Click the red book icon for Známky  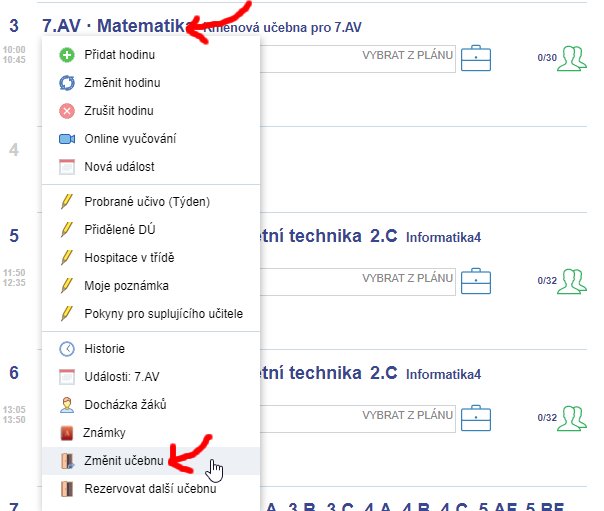pyautogui.click(x=67, y=433)
